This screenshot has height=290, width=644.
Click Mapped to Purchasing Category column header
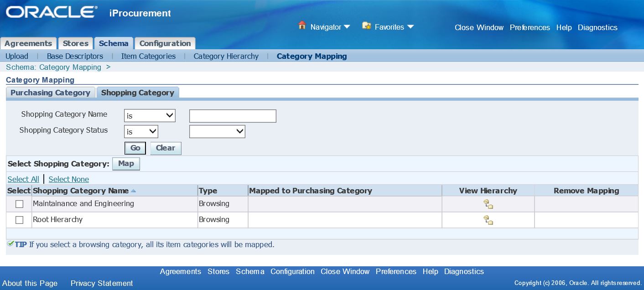[311, 191]
